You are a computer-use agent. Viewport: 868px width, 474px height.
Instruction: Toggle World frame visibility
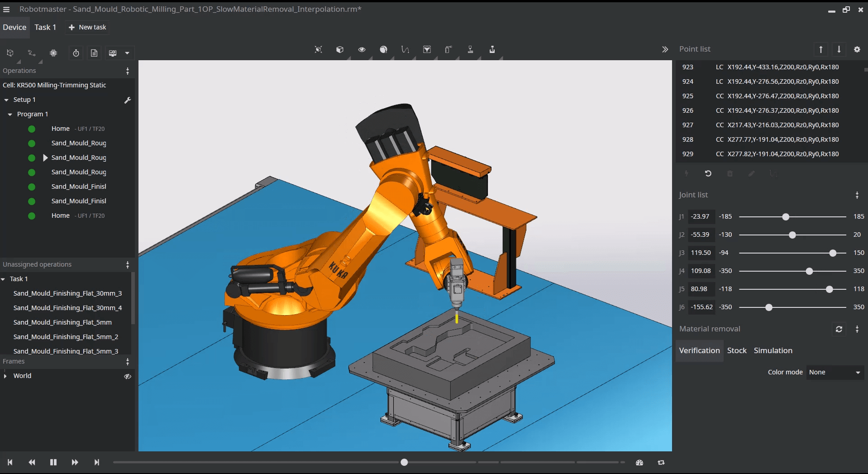(x=128, y=376)
